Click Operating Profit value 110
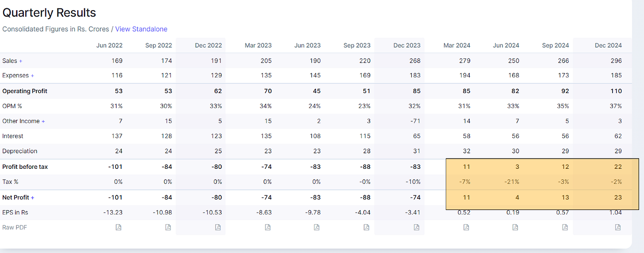644x253 pixels. click(617, 91)
